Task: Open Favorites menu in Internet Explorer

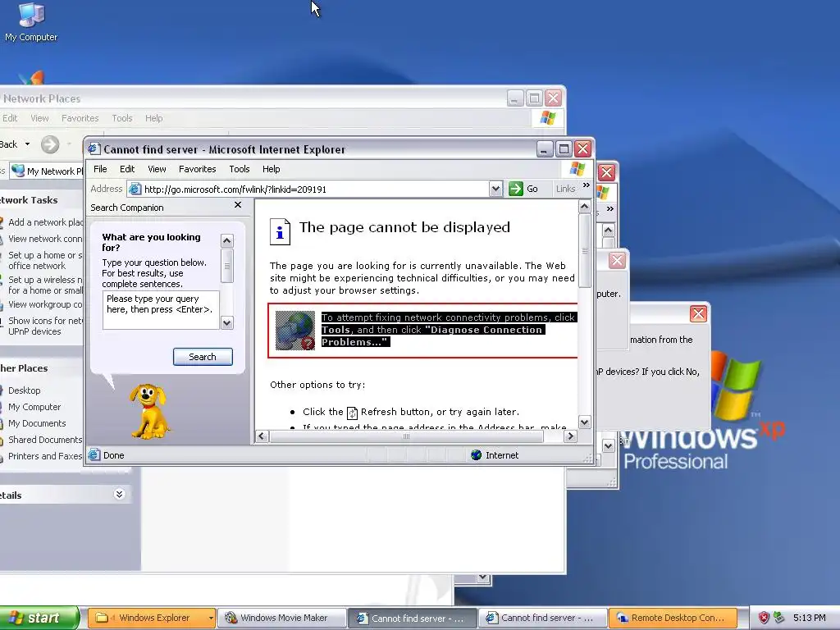Action: point(197,169)
